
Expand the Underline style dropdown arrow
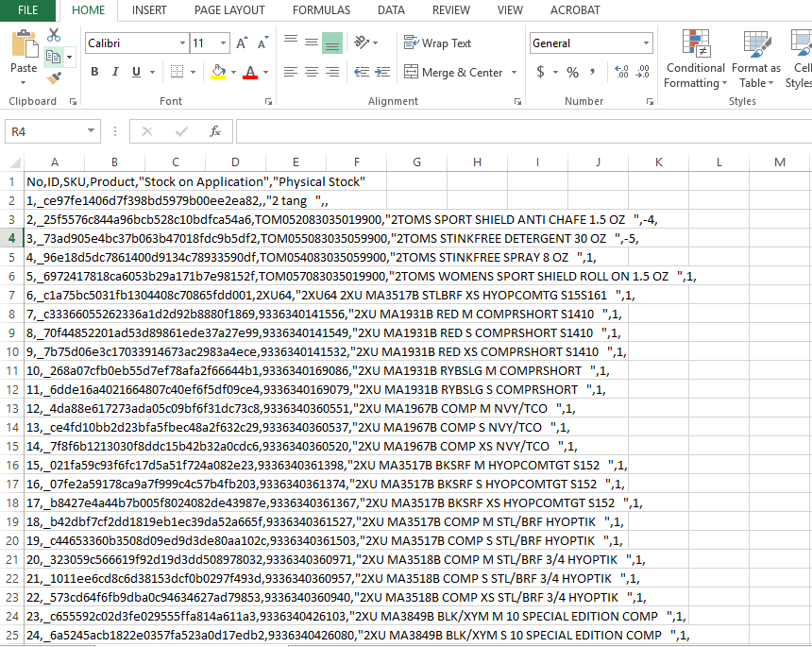click(x=152, y=72)
